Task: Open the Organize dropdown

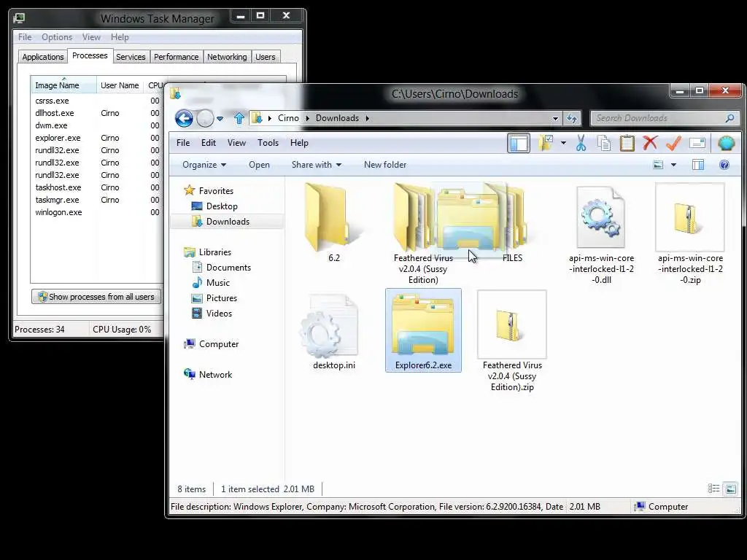Action: pos(204,165)
